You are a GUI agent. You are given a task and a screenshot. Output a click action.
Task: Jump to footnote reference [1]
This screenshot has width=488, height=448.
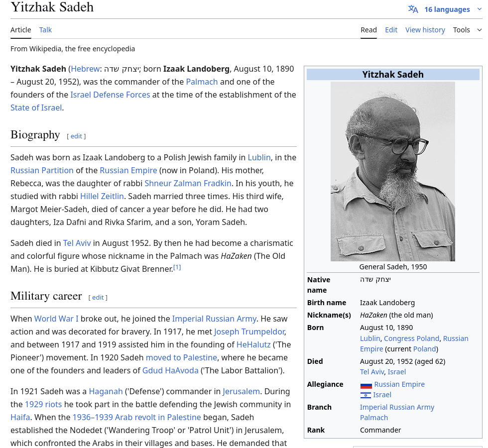click(177, 267)
